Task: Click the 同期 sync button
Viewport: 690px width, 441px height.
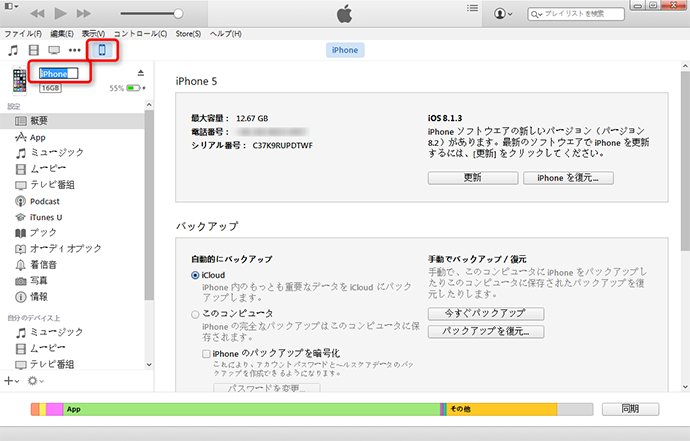Action: point(630,409)
